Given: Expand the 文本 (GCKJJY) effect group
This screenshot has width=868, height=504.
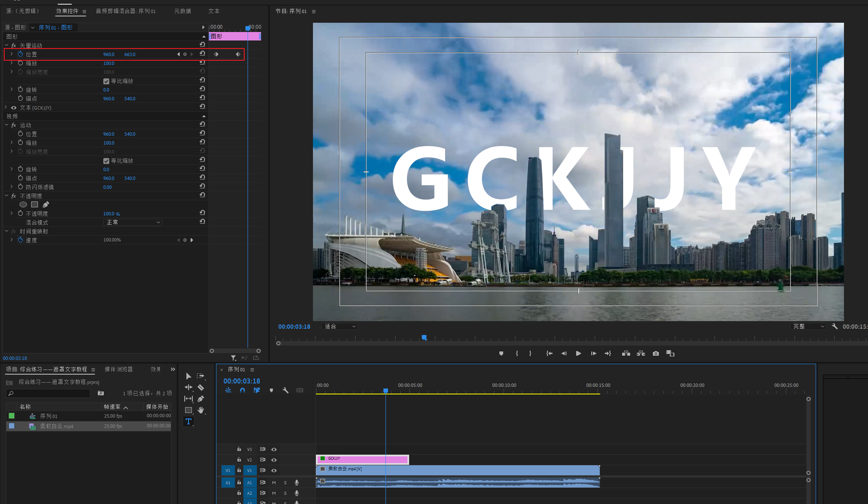Looking at the screenshot, I should 6,107.
